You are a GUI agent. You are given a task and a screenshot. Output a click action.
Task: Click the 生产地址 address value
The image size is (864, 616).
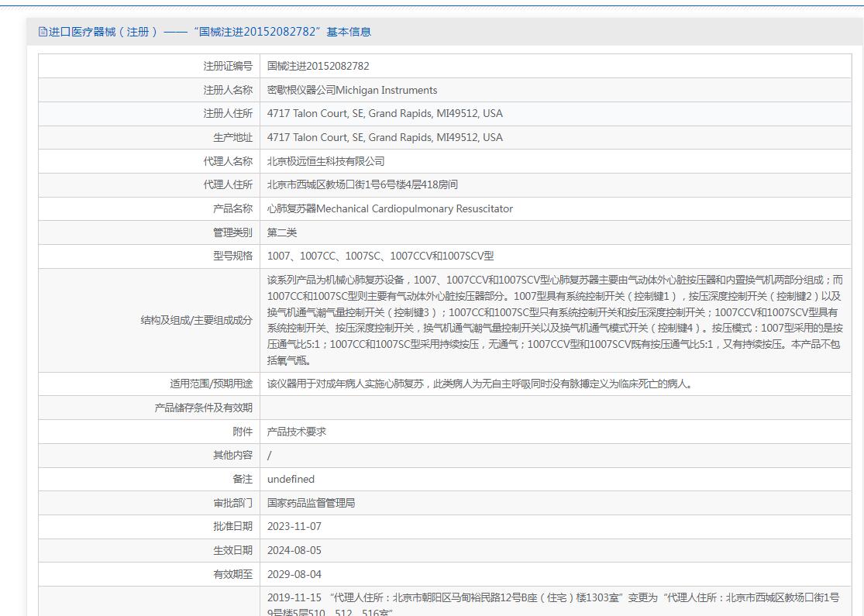click(x=384, y=137)
